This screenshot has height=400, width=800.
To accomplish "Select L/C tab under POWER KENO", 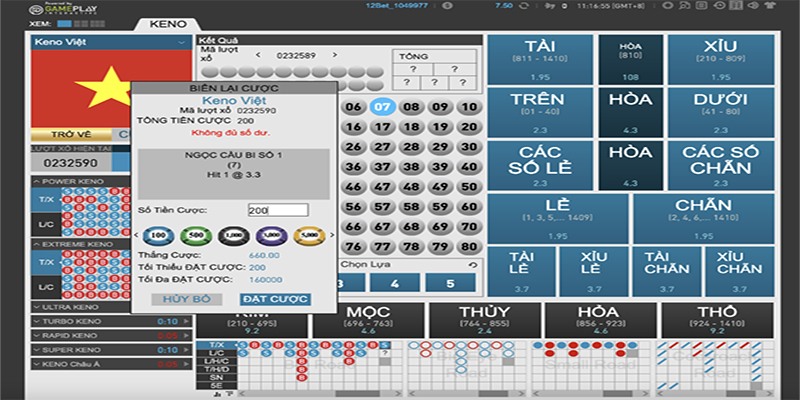I will click(x=46, y=224).
